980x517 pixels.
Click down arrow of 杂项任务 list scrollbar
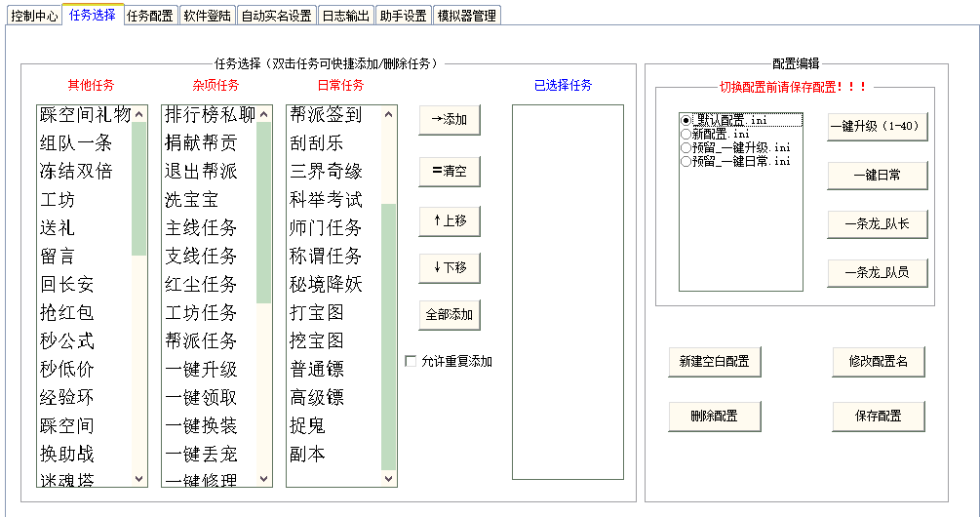click(263, 478)
